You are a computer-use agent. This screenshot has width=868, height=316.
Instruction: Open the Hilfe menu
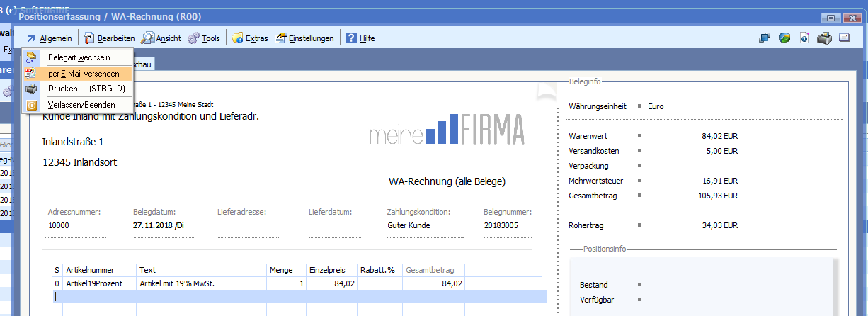pyautogui.click(x=360, y=38)
